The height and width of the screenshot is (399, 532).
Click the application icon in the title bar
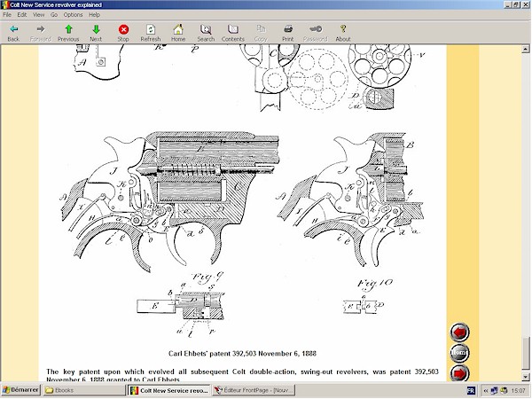(4, 4)
